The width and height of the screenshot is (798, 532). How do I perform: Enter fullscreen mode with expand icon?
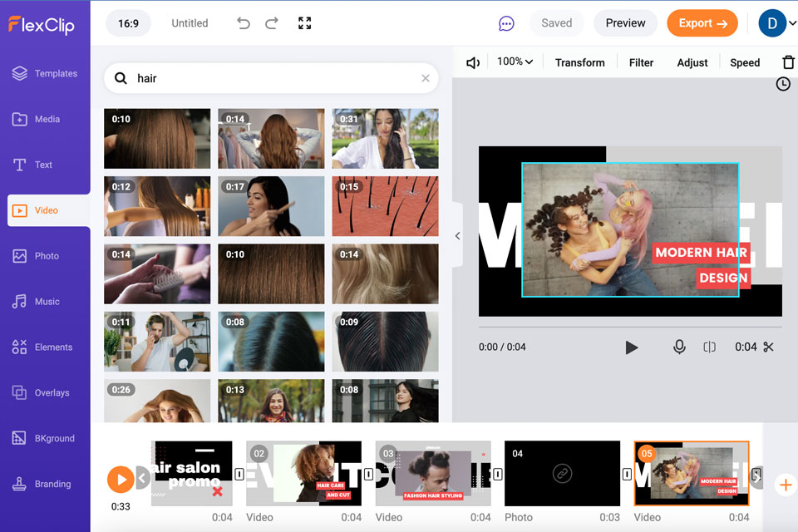point(304,23)
